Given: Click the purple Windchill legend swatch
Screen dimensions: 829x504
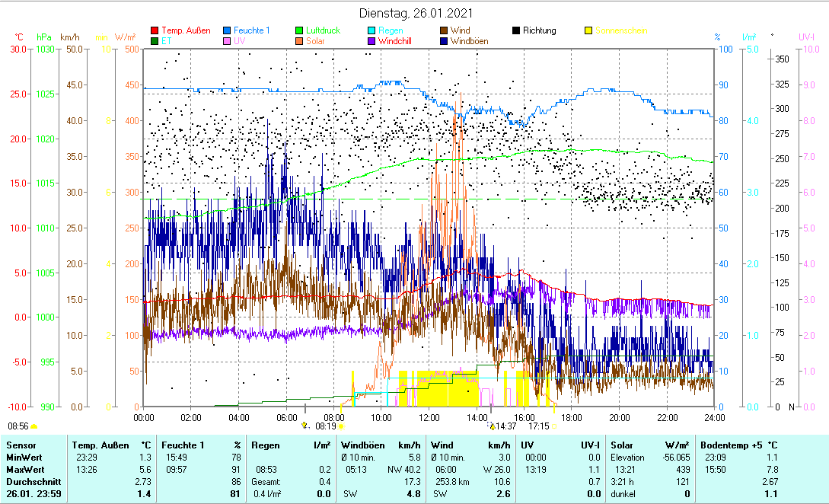Looking at the screenshot, I should 371,41.
